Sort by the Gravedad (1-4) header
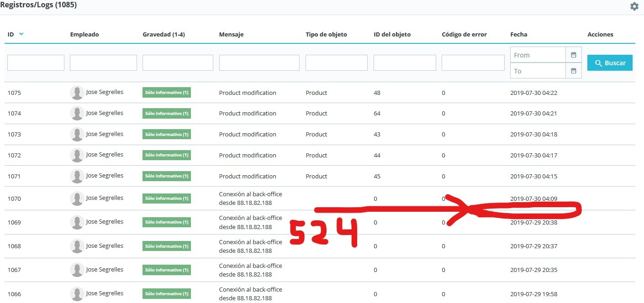Image resolution: width=644 pixels, height=303 pixels. 164,34
